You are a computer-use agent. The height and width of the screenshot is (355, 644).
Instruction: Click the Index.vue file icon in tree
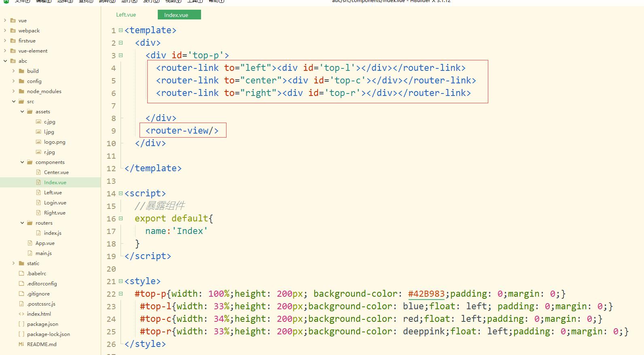point(38,182)
